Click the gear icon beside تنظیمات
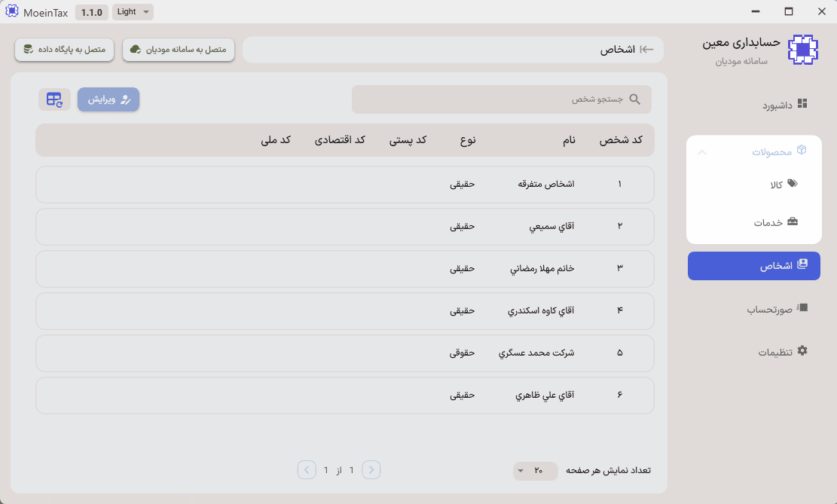Image resolution: width=837 pixels, height=504 pixels. [802, 350]
